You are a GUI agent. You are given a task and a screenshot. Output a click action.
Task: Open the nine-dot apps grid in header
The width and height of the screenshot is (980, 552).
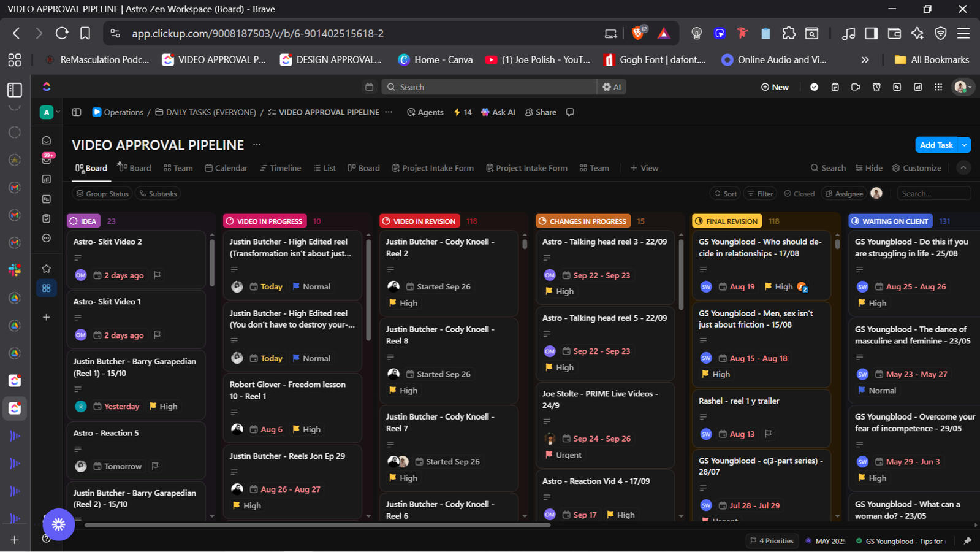(938, 87)
